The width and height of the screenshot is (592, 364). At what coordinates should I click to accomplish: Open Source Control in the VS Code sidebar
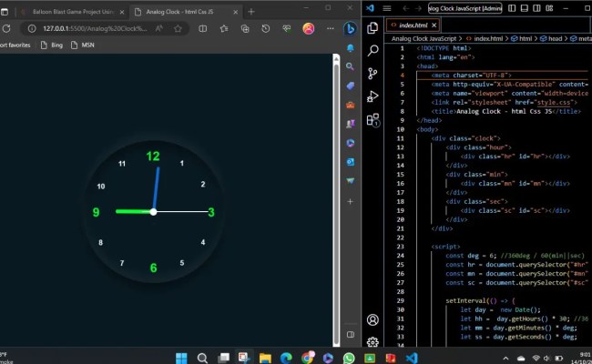coord(373,73)
